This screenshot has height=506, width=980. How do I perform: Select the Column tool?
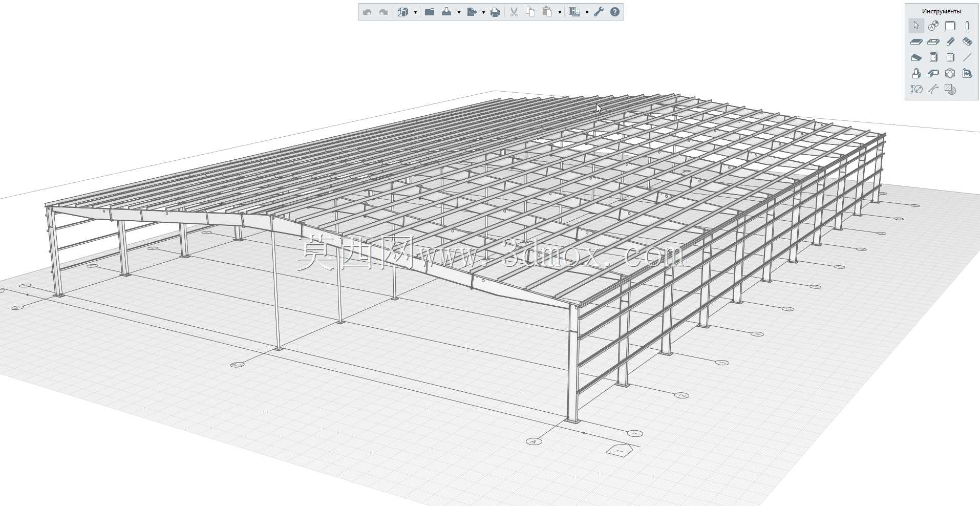click(x=967, y=26)
